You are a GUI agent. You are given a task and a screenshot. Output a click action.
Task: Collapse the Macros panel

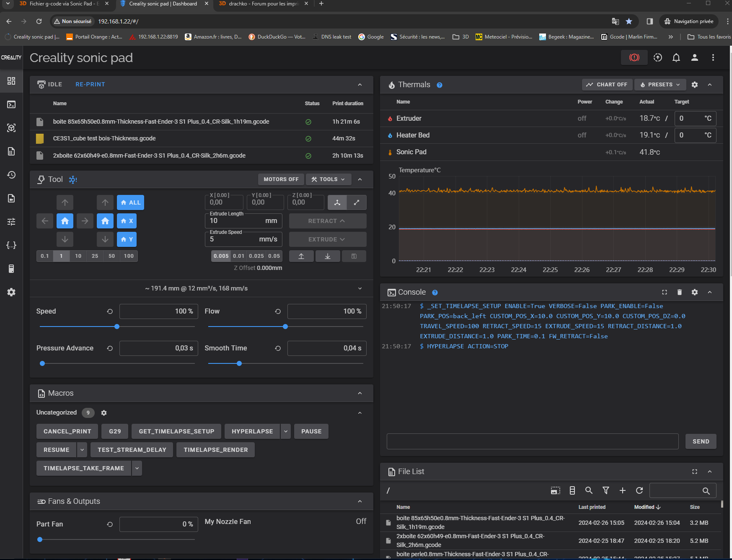coord(360,393)
